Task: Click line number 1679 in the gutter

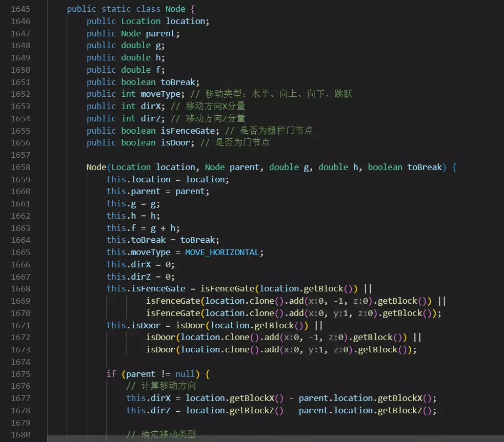Action: pos(21,423)
